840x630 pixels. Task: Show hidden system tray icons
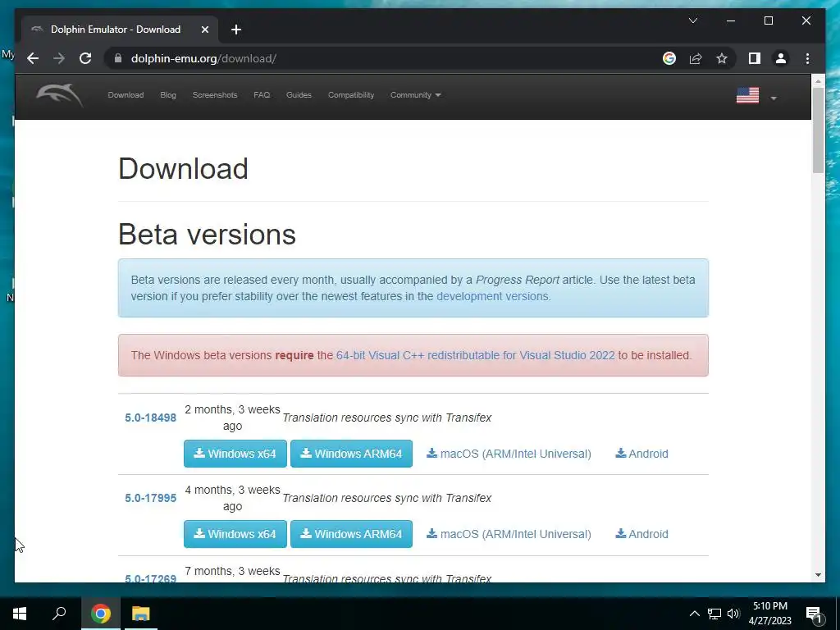point(694,614)
